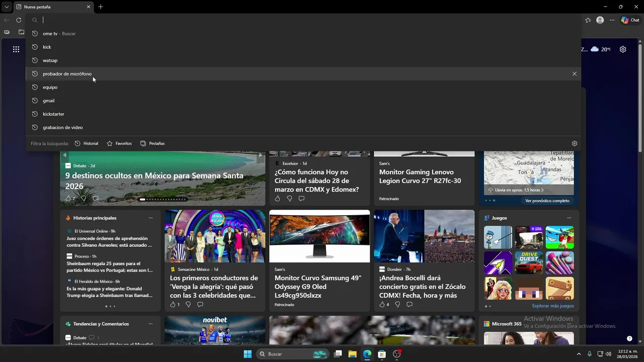Open the apps grid launcher icon

point(16,49)
